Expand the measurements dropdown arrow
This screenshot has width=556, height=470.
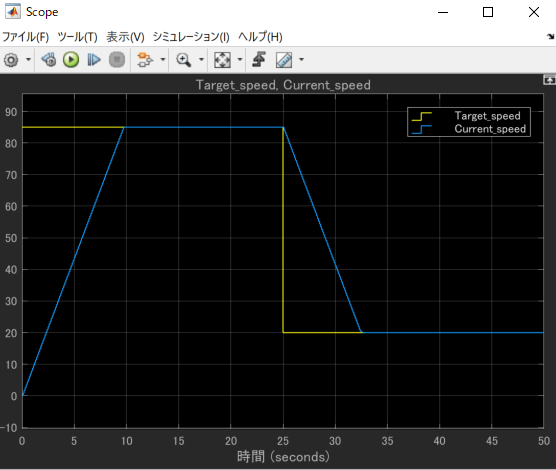(301, 59)
